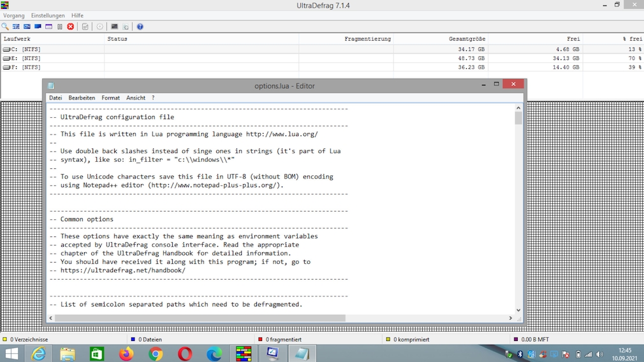Open the Ansicht menu in Editor
The height and width of the screenshot is (362, 644).
136,98
